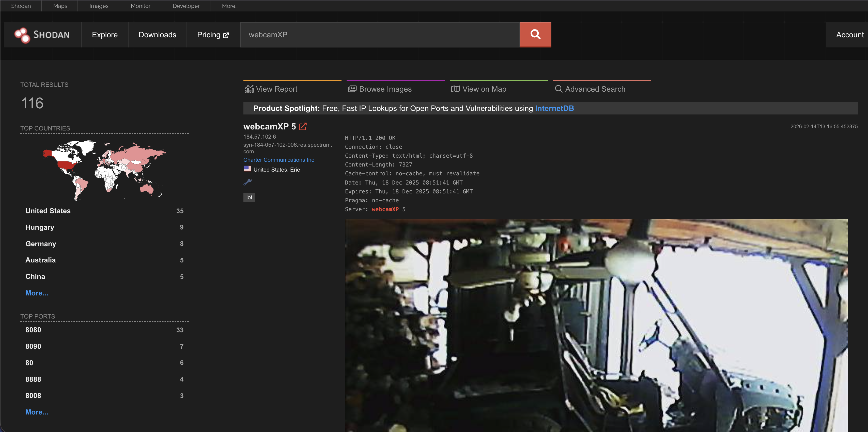Click the webcam screenshot thumbnail
The image size is (868, 432).
tap(596, 325)
